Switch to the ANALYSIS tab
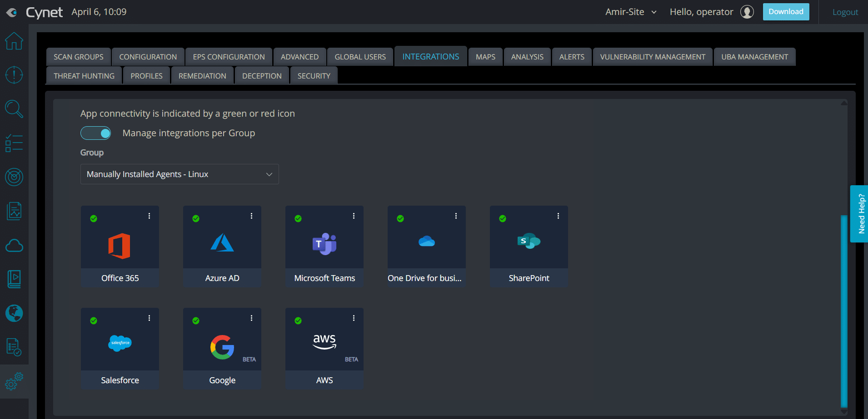868x419 pixels. (x=527, y=57)
